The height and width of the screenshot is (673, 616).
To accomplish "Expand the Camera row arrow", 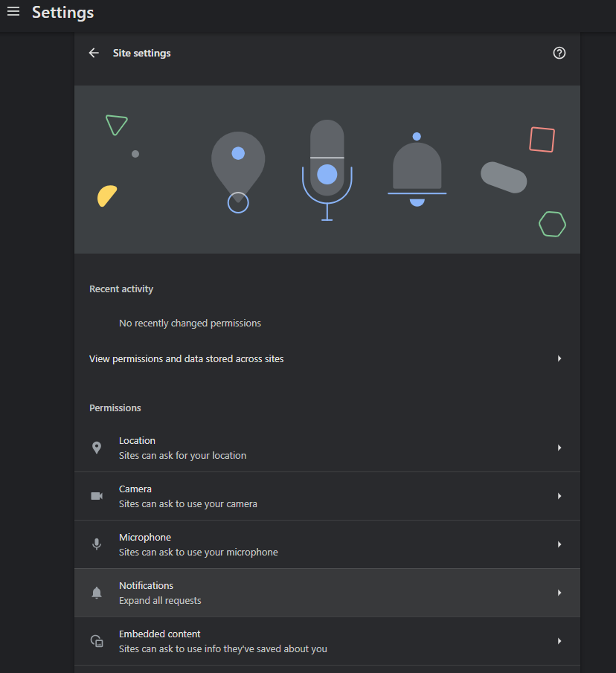I will (559, 496).
